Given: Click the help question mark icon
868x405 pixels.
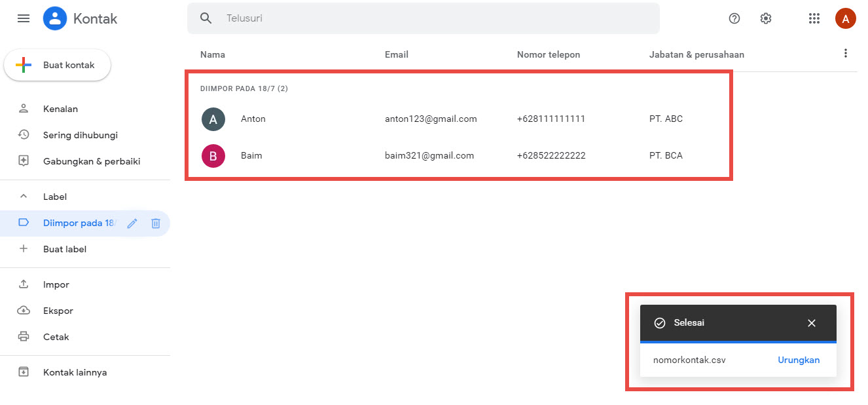Looking at the screenshot, I should coord(734,18).
